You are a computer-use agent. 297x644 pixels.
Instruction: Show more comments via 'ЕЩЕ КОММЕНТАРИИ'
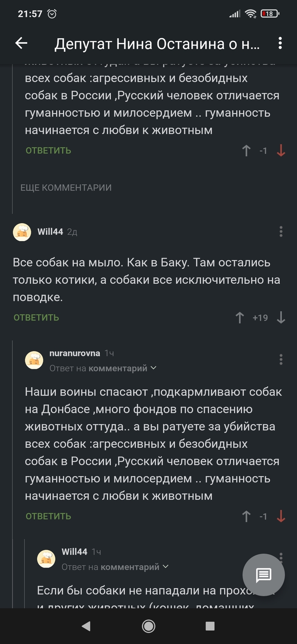[66, 188]
